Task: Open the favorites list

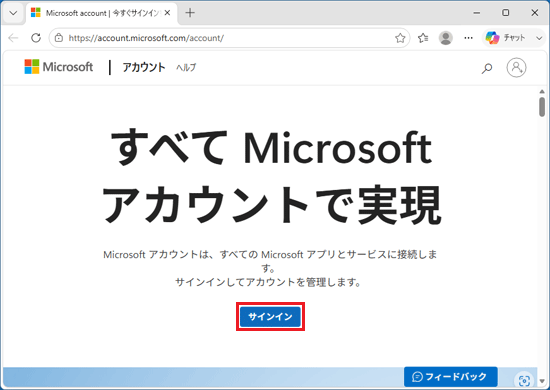Action: (423, 38)
